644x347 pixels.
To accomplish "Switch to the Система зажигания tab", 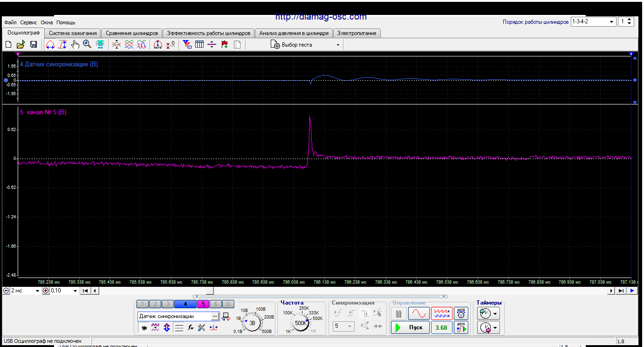I will (x=73, y=33).
